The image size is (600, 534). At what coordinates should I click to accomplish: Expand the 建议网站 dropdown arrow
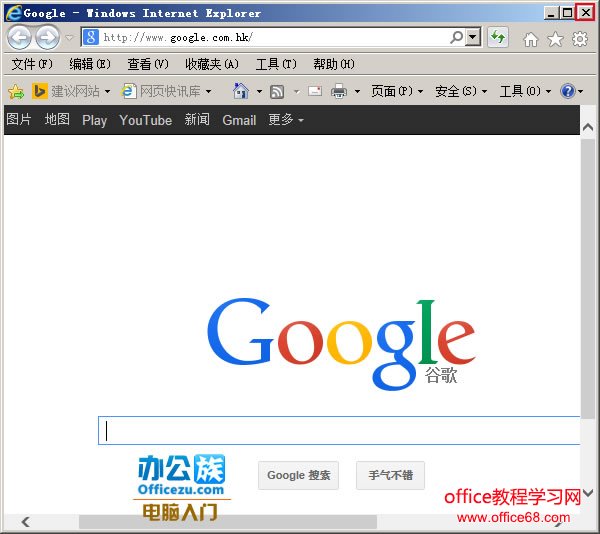[108, 91]
